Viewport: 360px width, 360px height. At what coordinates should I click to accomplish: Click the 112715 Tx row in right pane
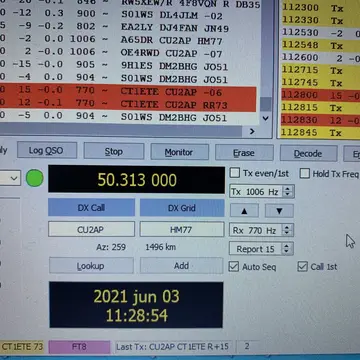[x=320, y=70]
